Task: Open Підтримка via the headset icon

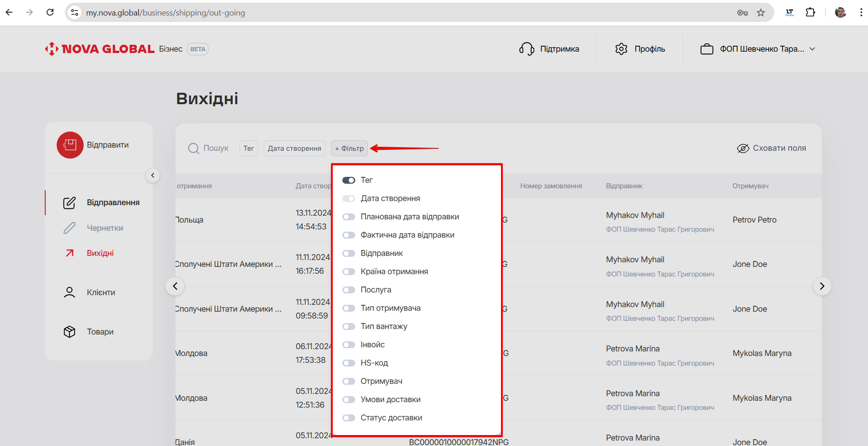Action: pyautogui.click(x=527, y=49)
